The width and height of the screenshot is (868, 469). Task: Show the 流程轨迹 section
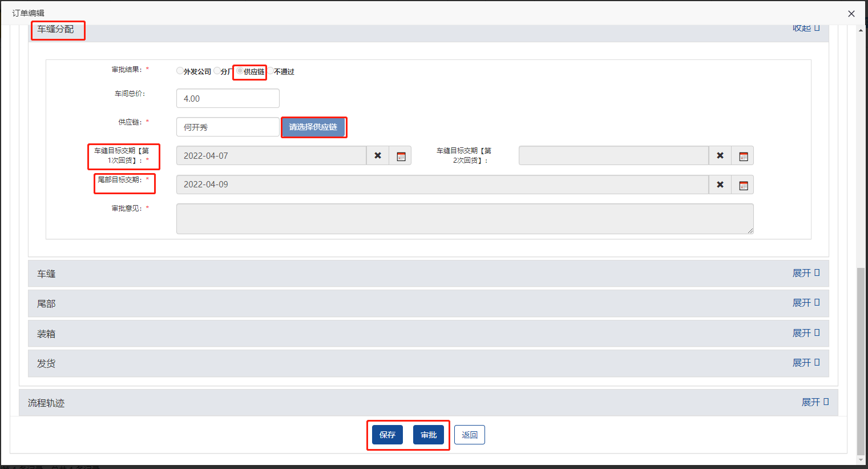(x=814, y=402)
